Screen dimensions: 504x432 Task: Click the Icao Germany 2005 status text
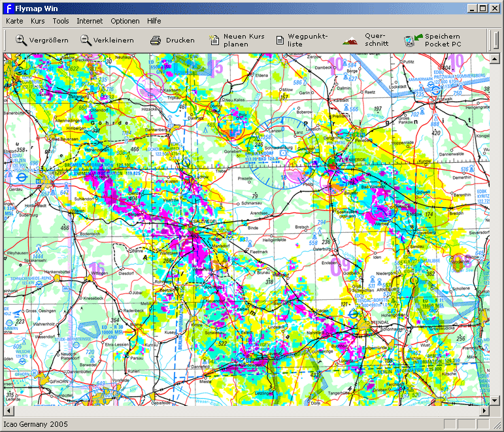tap(36, 424)
